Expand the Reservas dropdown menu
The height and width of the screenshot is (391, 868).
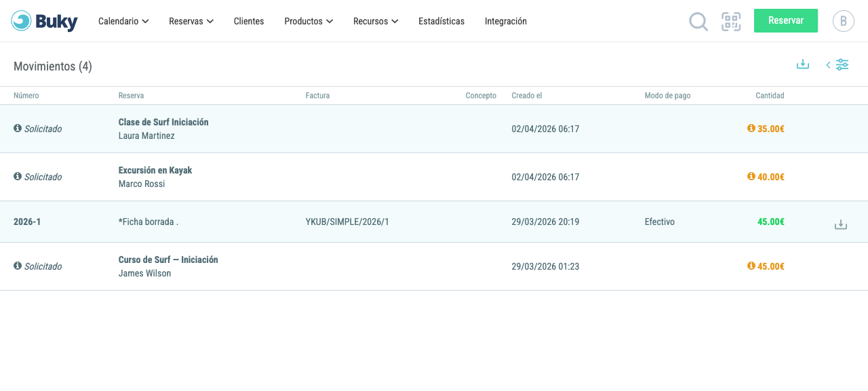coord(191,21)
